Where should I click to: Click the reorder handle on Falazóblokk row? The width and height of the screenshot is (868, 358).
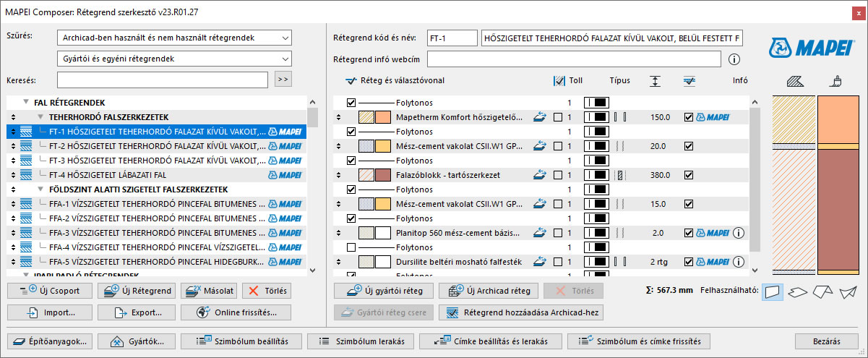(338, 175)
